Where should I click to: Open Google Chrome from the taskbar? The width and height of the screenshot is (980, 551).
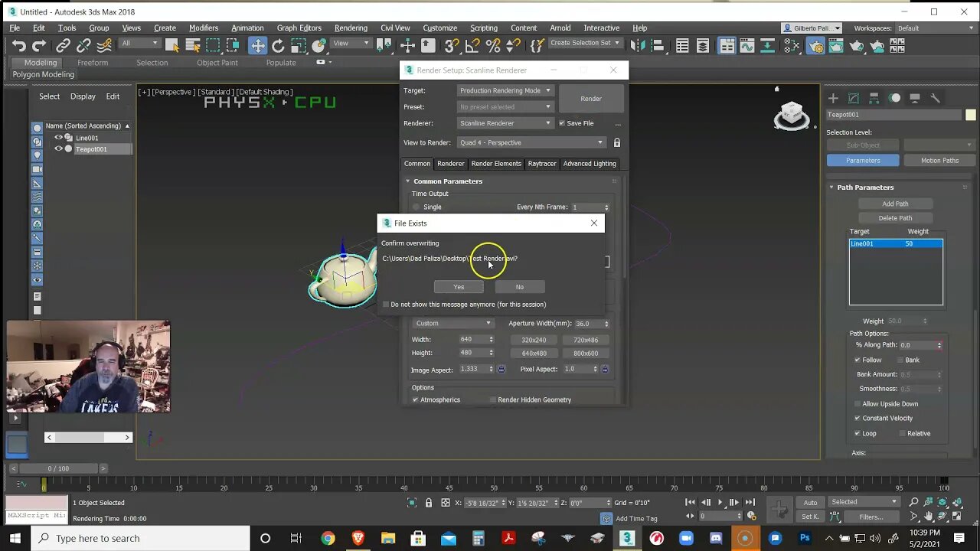(x=328, y=538)
